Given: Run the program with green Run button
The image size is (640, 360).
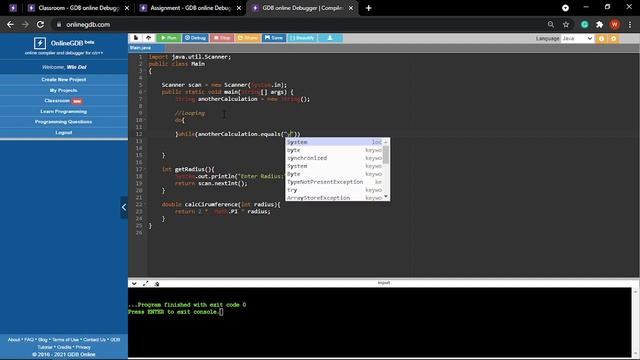Looking at the screenshot, I should 169,38.
